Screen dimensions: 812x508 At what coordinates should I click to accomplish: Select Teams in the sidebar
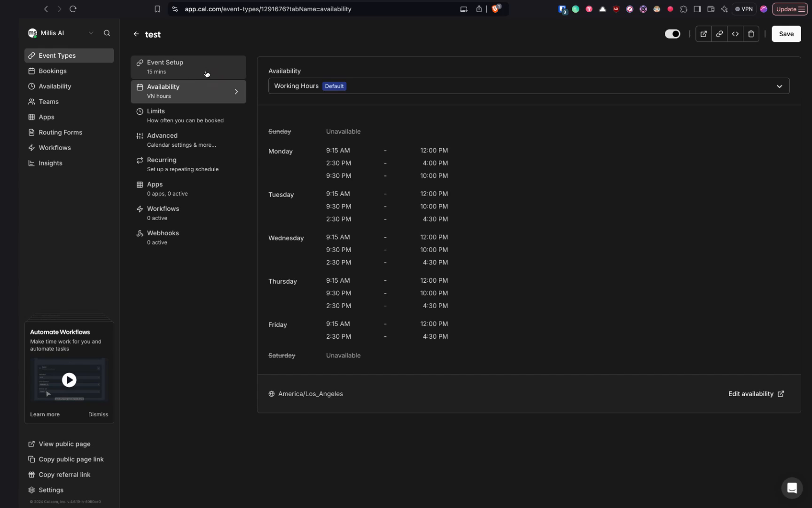pos(48,102)
